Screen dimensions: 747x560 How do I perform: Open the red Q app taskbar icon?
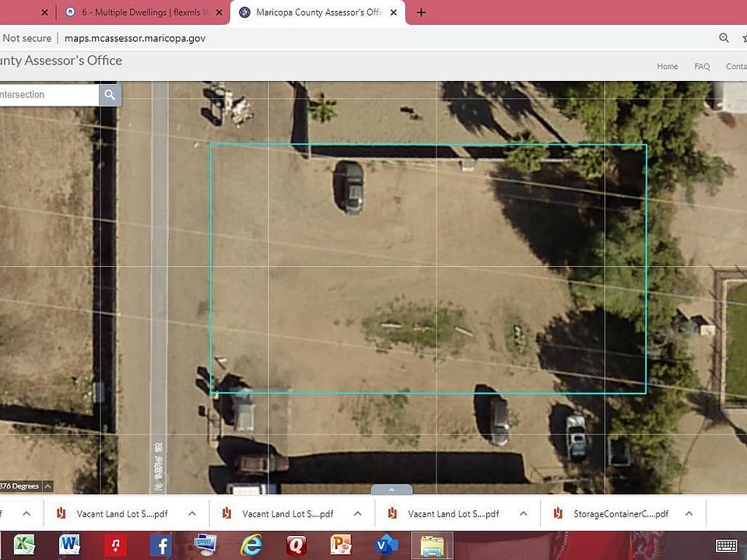coord(296,545)
